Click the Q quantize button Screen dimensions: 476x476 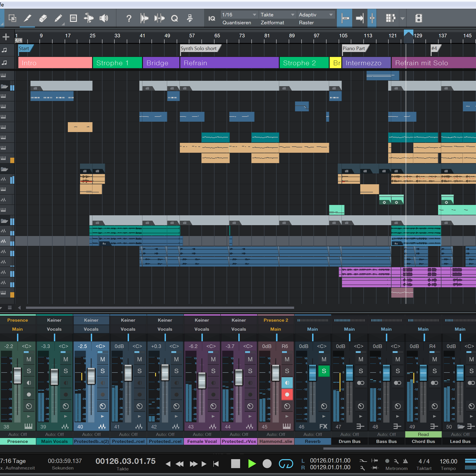point(174,18)
